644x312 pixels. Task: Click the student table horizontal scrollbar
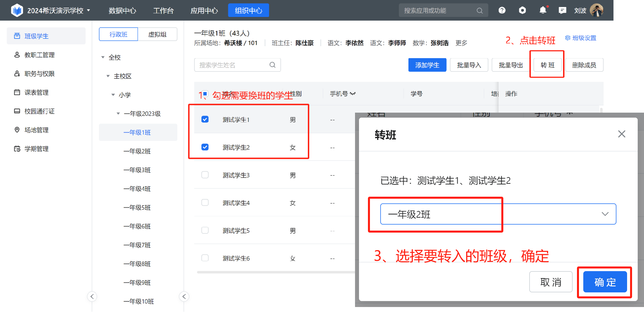click(x=276, y=272)
